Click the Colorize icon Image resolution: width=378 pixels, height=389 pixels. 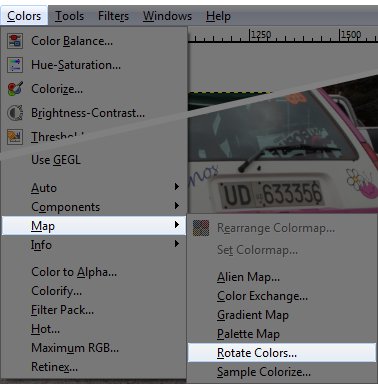15,89
